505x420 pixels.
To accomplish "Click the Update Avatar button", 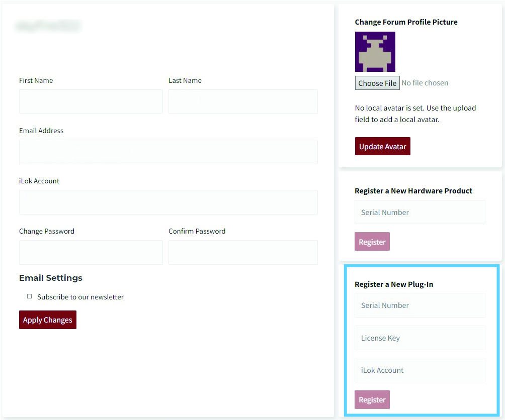I will click(x=382, y=146).
